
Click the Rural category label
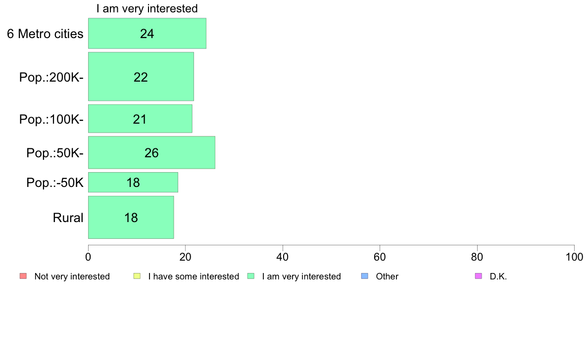click(x=68, y=218)
